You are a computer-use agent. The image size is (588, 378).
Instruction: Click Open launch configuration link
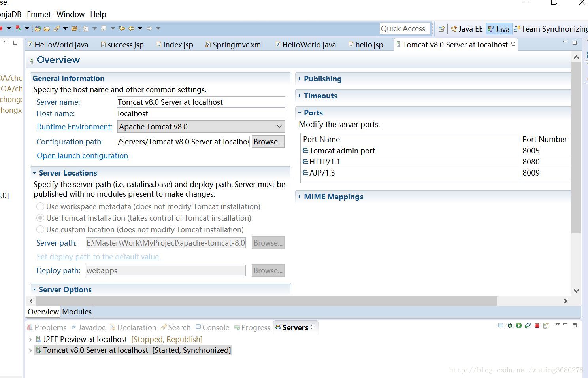pyautogui.click(x=82, y=155)
